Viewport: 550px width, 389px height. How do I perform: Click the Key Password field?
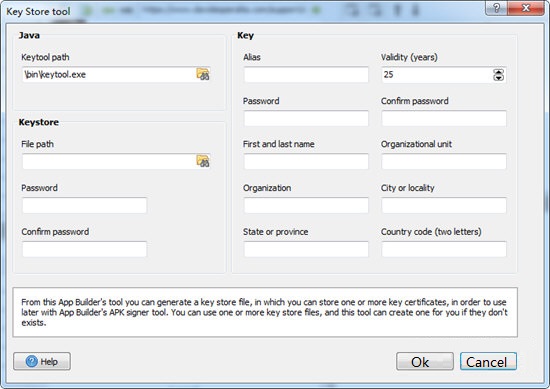[x=306, y=118]
